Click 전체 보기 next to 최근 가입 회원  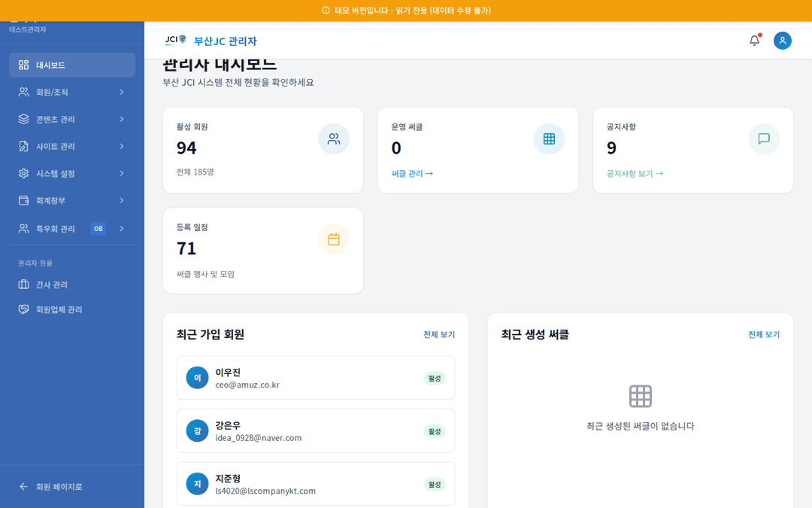pos(438,334)
